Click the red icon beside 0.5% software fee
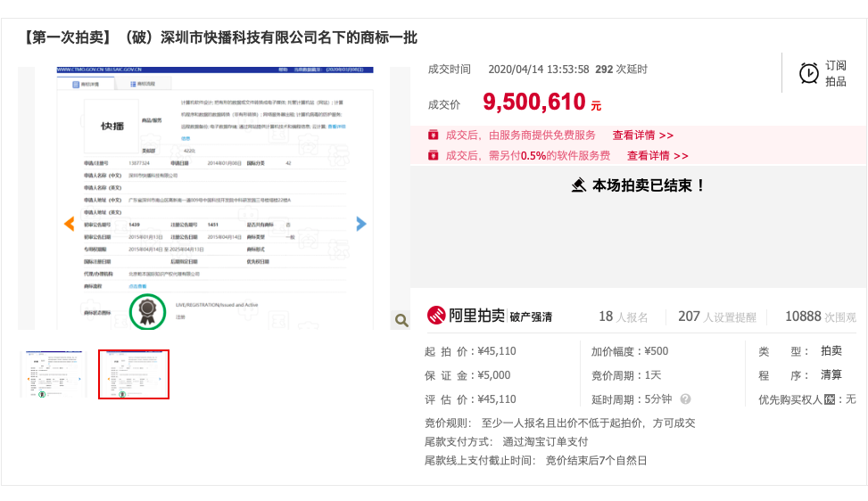 (433, 155)
